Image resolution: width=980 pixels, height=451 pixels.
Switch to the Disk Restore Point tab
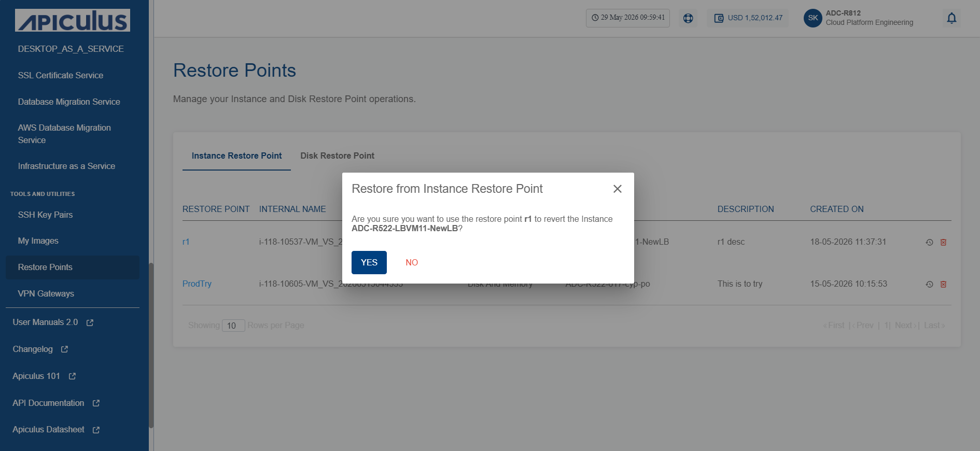pyautogui.click(x=337, y=156)
